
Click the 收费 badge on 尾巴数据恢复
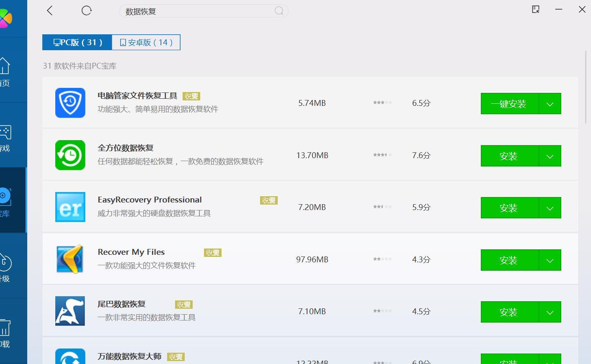184,305
